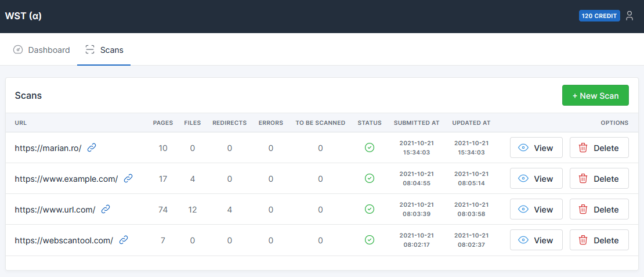Click the STATUS column header
Screen dimensions: 644x277
pos(369,123)
